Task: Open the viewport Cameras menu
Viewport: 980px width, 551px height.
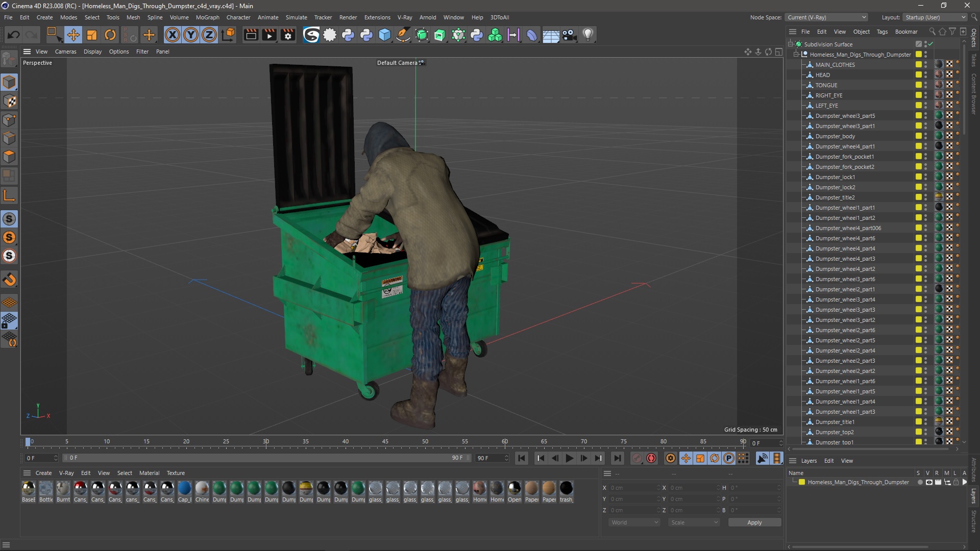Action: [x=65, y=52]
